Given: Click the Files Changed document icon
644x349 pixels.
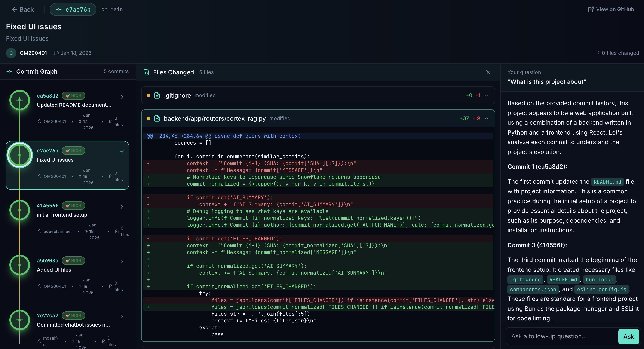Looking at the screenshot, I should pyautogui.click(x=147, y=72).
